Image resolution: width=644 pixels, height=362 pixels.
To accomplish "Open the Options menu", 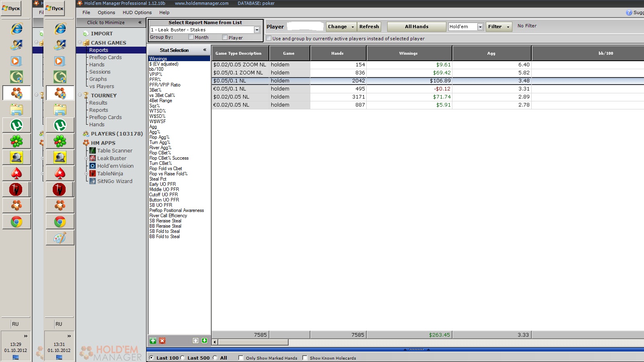I will (106, 12).
